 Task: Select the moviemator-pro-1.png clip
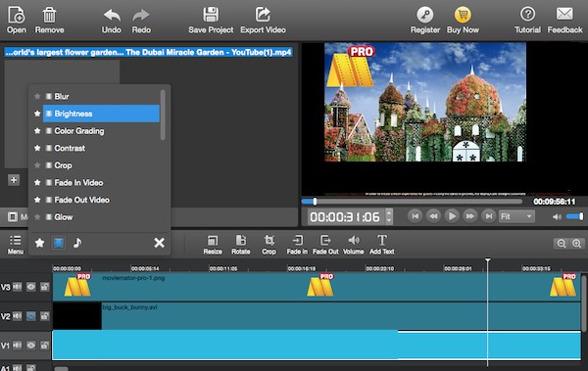click(x=317, y=287)
